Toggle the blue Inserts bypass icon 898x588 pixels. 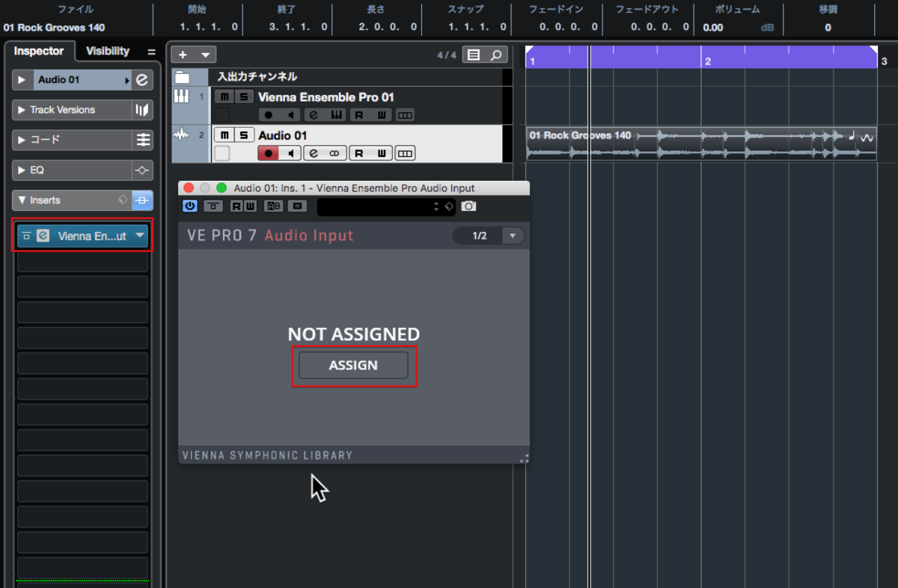[142, 200]
